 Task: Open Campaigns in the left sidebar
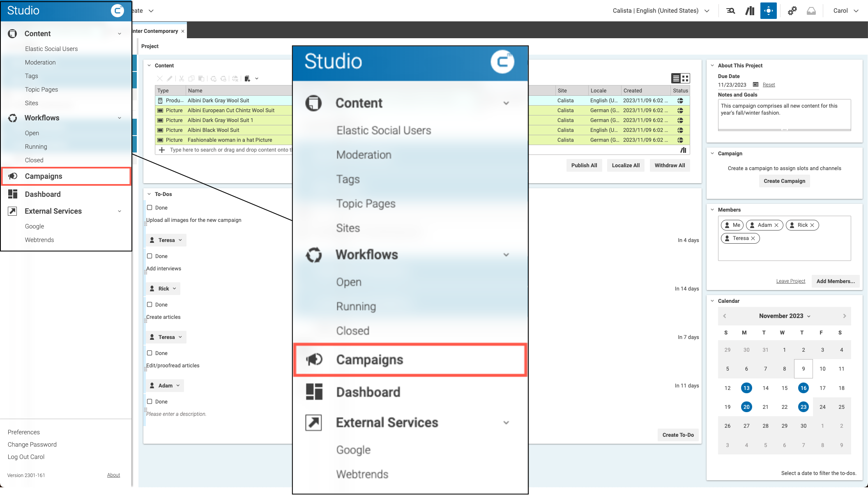coord(44,176)
